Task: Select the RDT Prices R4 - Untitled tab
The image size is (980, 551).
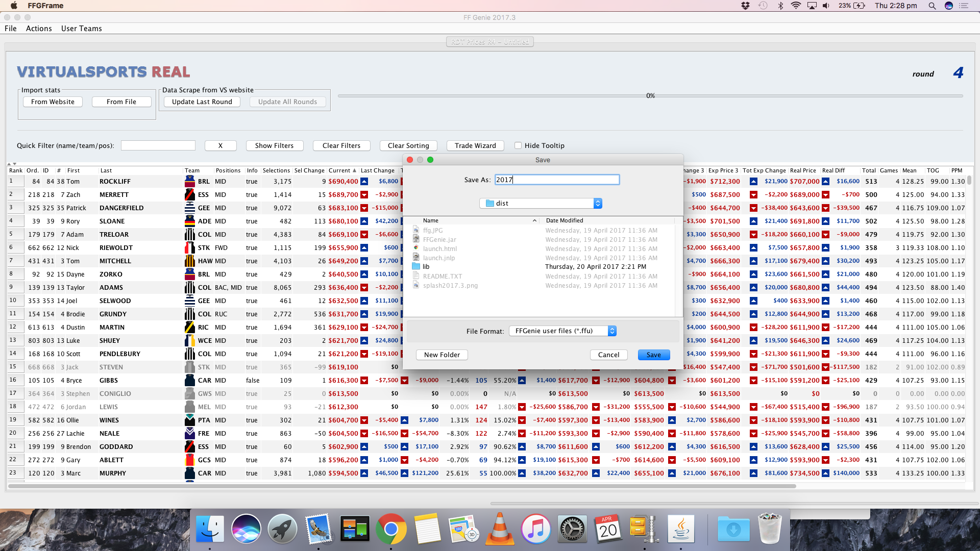Action: click(490, 42)
